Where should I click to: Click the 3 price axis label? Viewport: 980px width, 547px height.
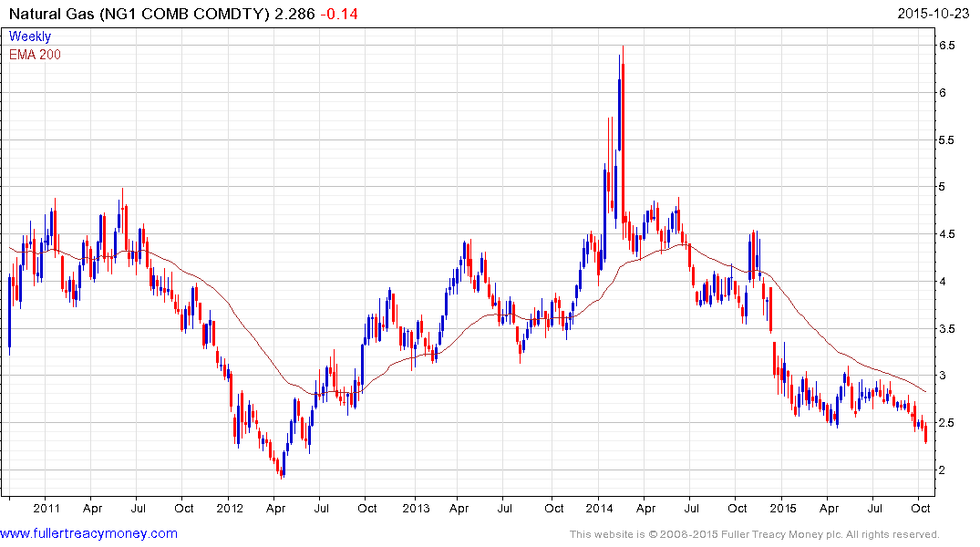pos(942,376)
